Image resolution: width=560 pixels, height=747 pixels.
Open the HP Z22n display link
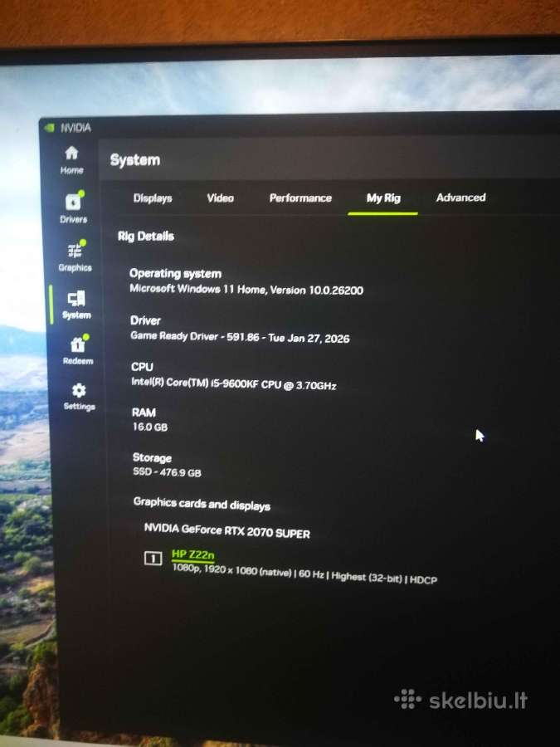(x=192, y=554)
